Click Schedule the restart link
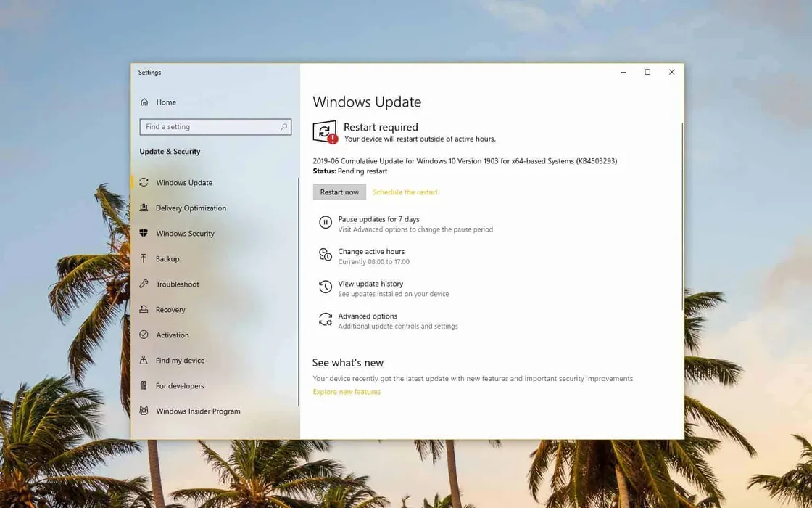Image resolution: width=812 pixels, height=508 pixels. [405, 192]
